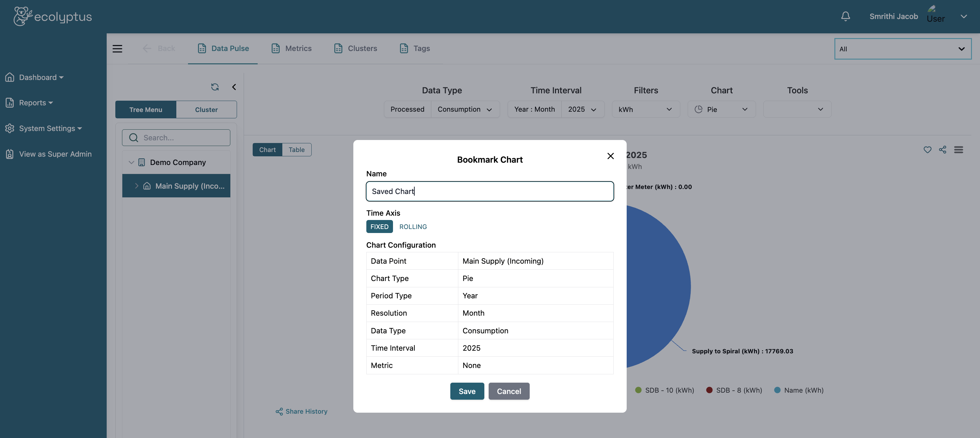Select the FIXED time axis option
980x438 pixels.
click(x=379, y=226)
